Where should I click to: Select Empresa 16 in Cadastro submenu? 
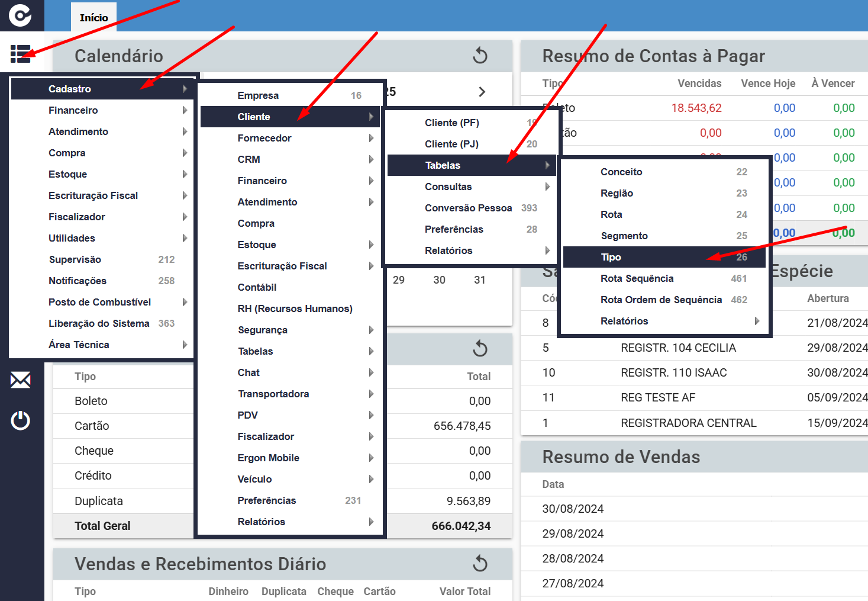point(291,95)
